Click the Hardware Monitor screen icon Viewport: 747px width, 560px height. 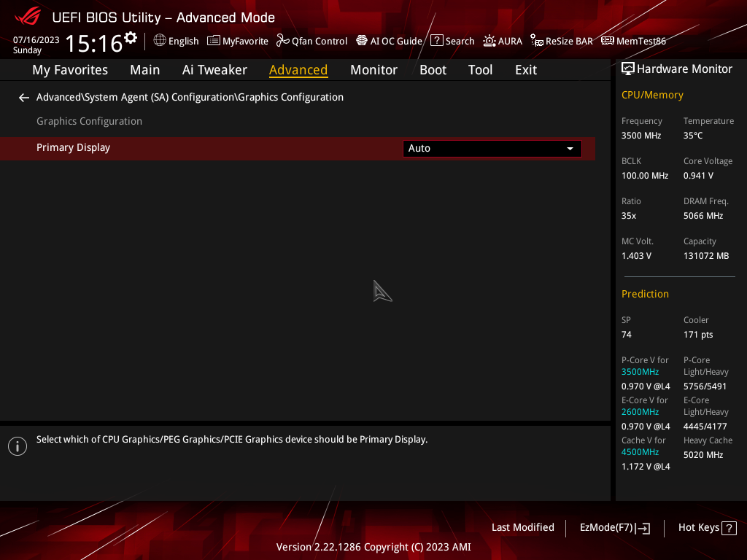click(628, 69)
